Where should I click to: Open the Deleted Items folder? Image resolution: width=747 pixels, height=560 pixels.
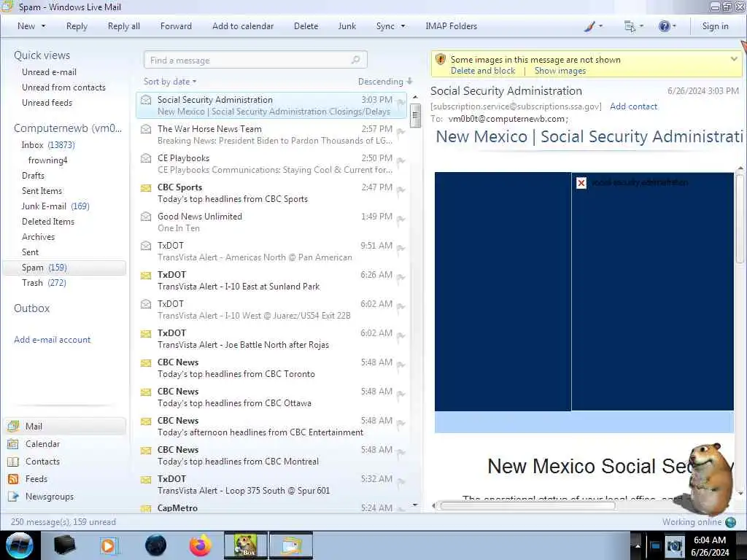coord(48,222)
